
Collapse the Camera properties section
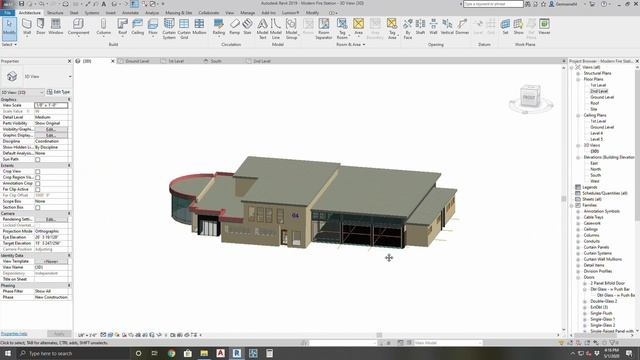(x=69, y=213)
